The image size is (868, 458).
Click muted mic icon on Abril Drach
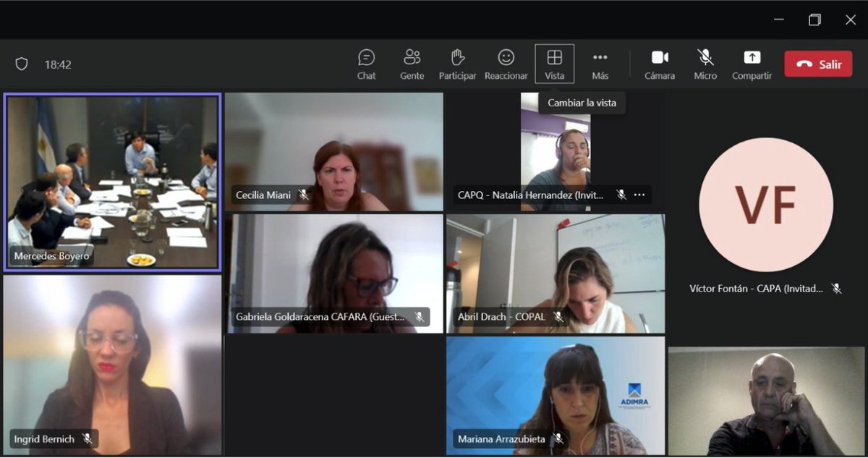tap(558, 317)
